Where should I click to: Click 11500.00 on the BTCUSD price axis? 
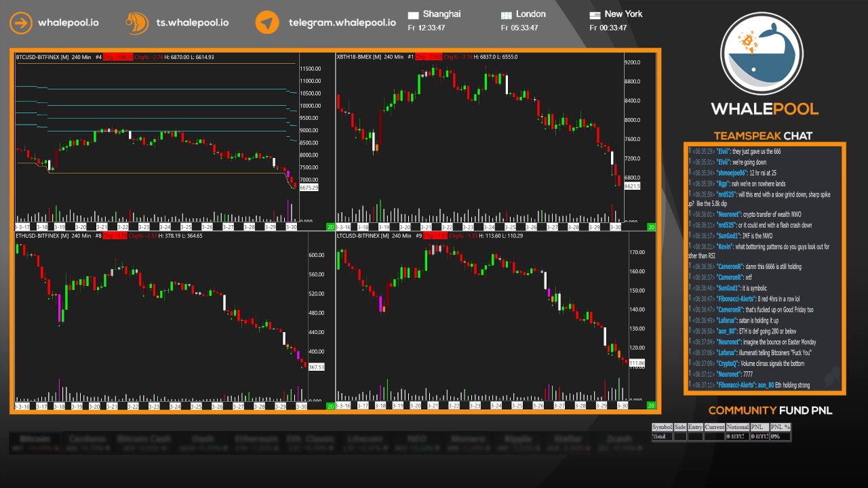point(310,69)
